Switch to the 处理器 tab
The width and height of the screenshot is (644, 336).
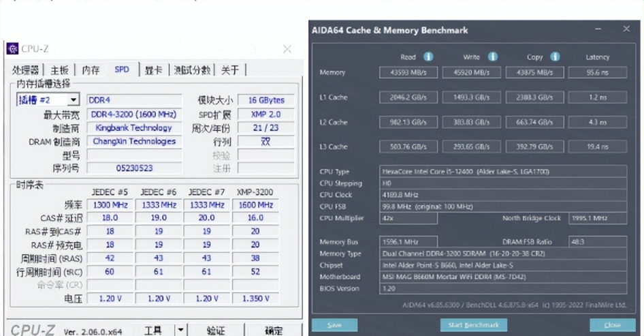(25, 70)
